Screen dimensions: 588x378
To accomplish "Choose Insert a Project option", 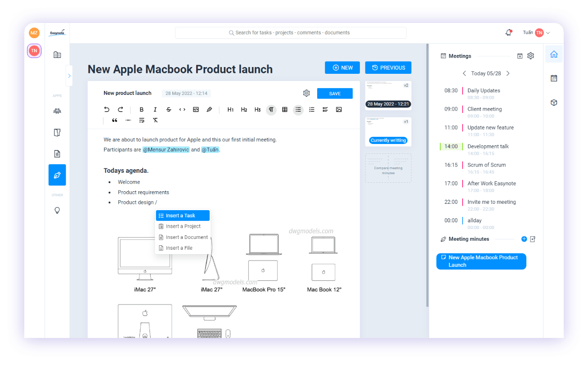I will click(x=183, y=226).
